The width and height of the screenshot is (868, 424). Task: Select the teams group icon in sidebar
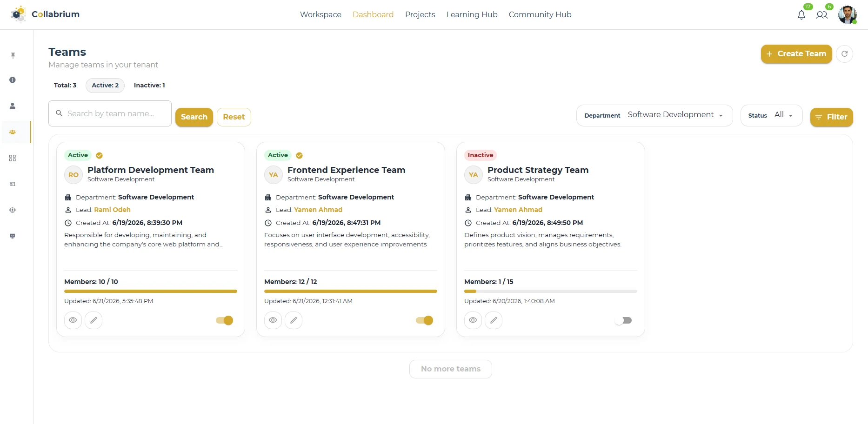point(13,132)
